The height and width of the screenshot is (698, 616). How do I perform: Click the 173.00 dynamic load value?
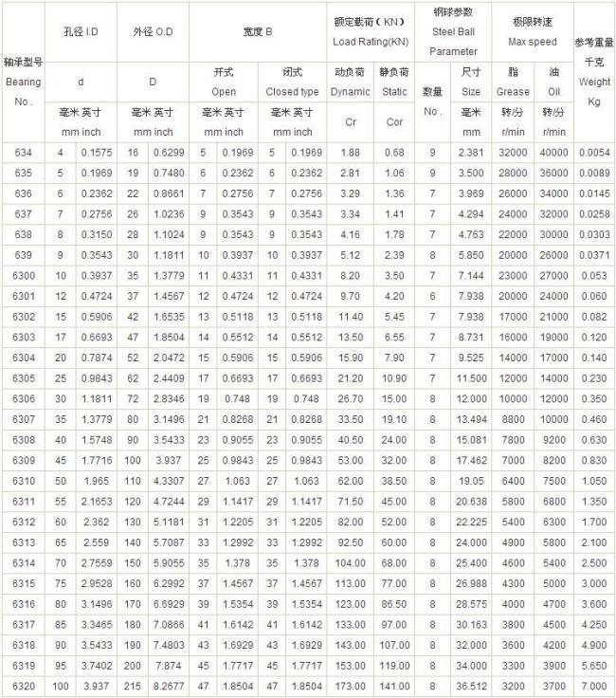351,687
